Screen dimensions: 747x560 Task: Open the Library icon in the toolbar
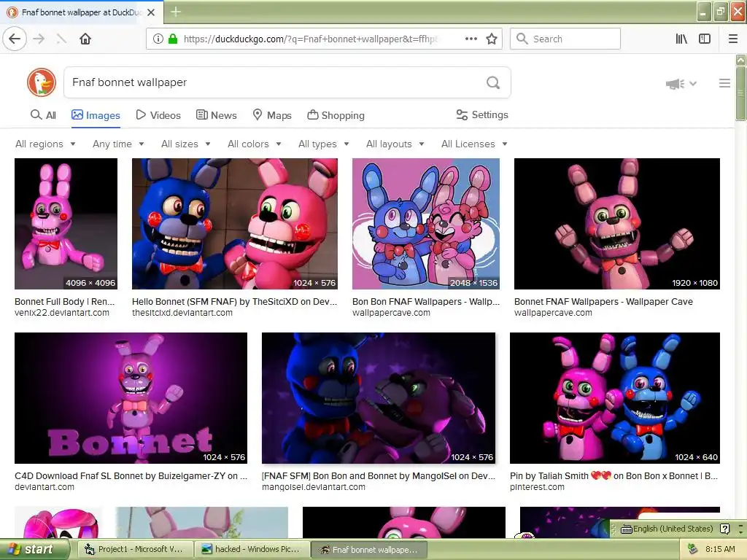click(x=681, y=39)
